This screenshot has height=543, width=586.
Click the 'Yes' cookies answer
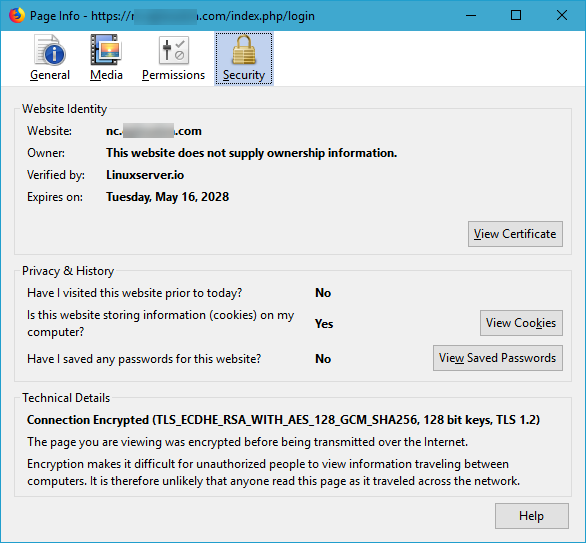(x=324, y=324)
